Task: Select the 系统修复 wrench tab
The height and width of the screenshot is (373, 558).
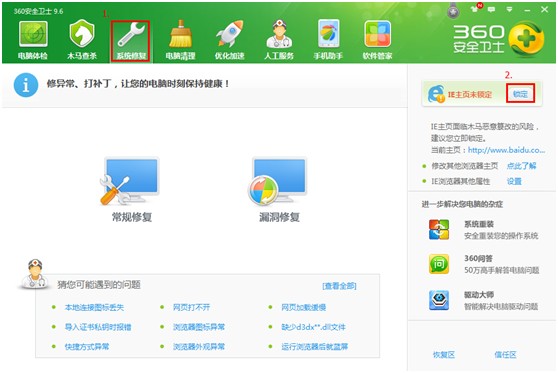Action: 130,41
